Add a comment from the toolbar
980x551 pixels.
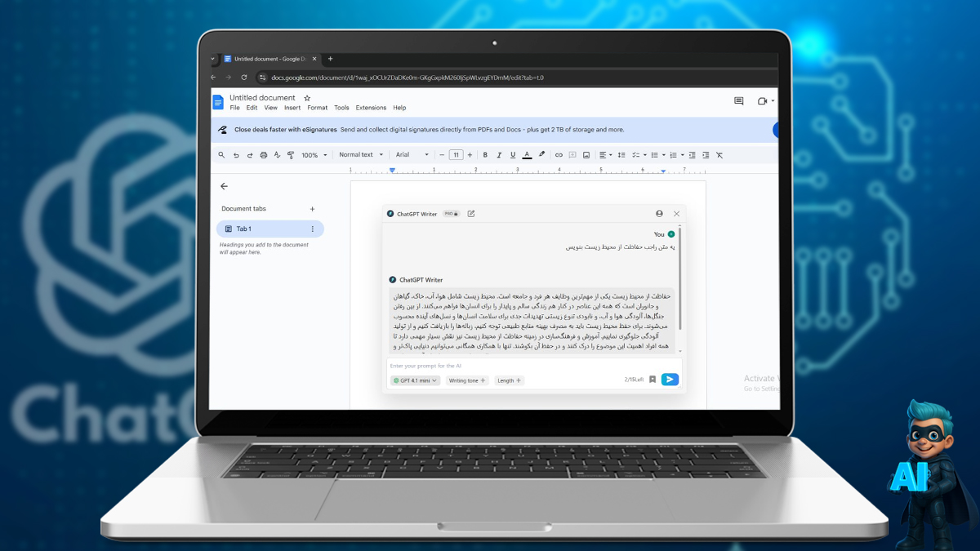pos(572,155)
